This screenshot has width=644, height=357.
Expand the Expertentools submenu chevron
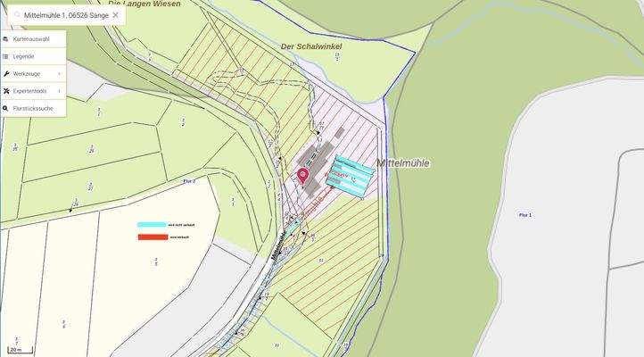pyautogui.click(x=59, y=91)
